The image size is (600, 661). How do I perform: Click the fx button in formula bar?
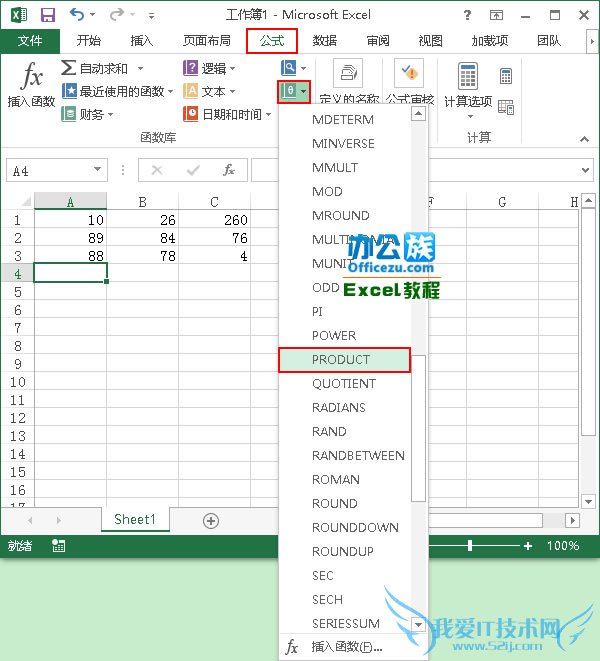229,170
